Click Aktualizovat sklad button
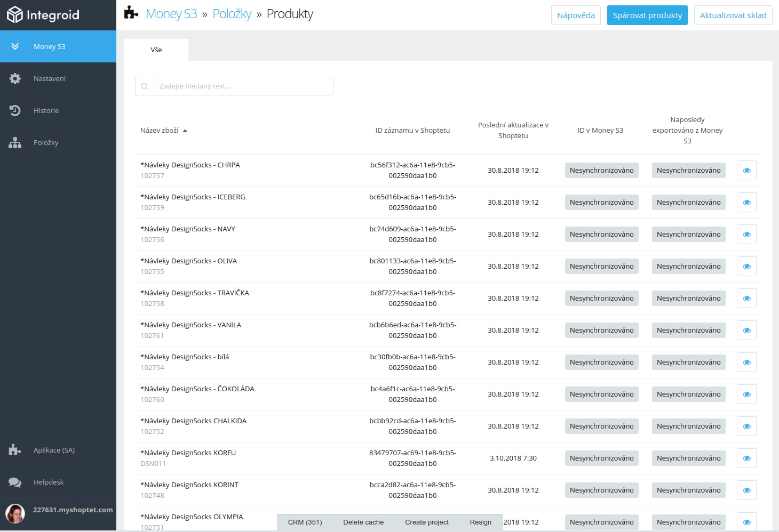Screen dimensions: 779x532 click(733, 15)
